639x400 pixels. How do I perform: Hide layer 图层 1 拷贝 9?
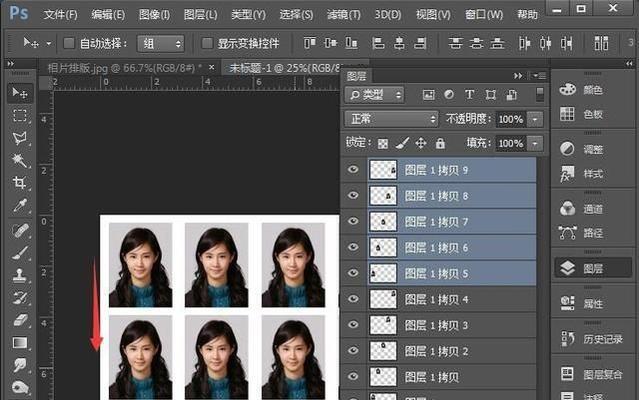point(353,169)
